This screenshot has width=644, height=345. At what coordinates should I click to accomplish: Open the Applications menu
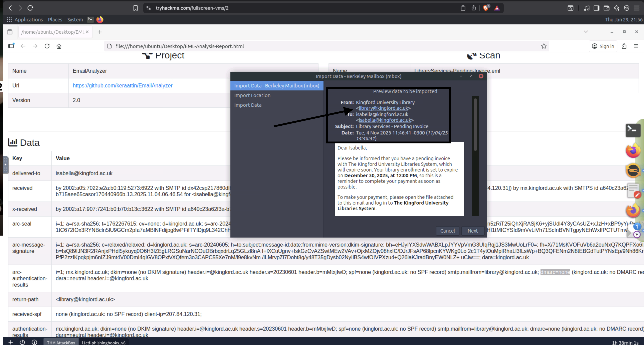point(29,20)
